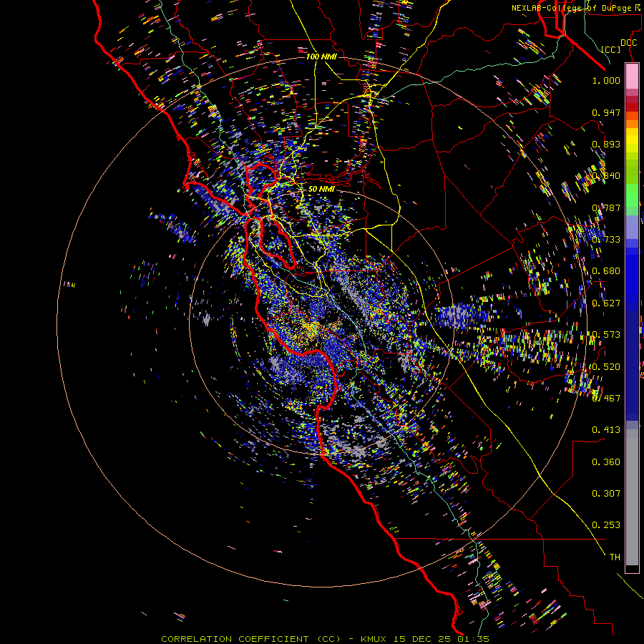The height and width of the screenshot is (644, 644).
Task: Pick the pink top segment of color bar
Action: pyautogui.click(x=632, y=76)
